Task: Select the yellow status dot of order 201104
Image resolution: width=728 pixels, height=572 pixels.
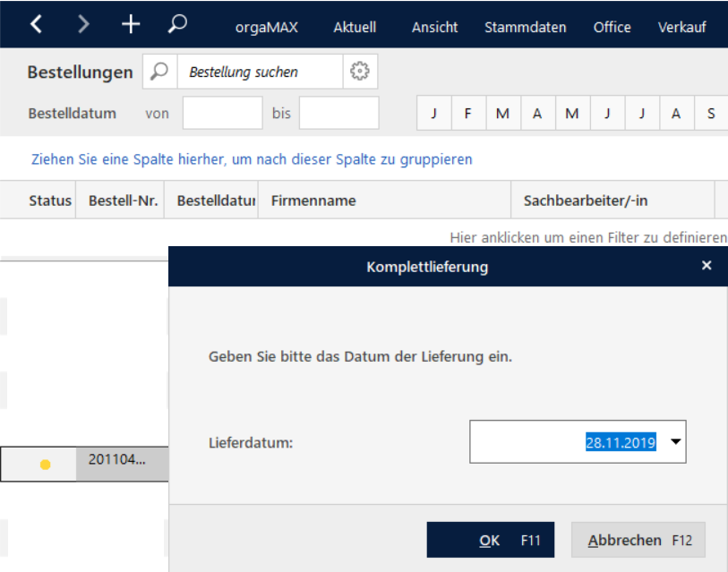Action: point(45,465)
